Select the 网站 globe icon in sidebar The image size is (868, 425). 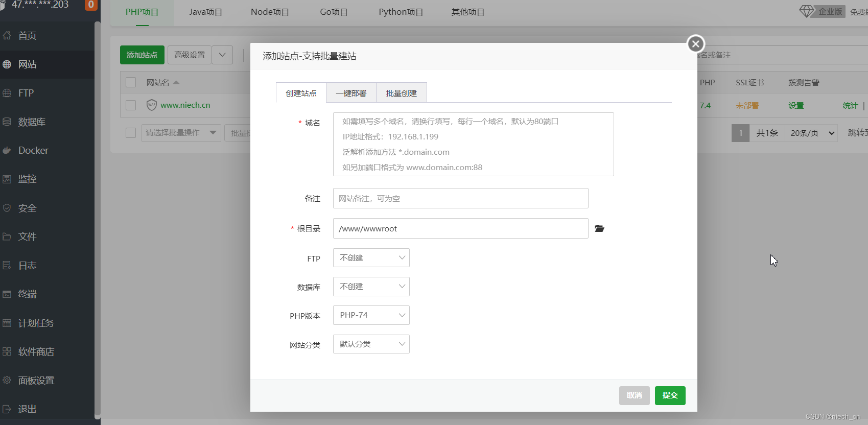pyautogui.click(x=7, y=64)
